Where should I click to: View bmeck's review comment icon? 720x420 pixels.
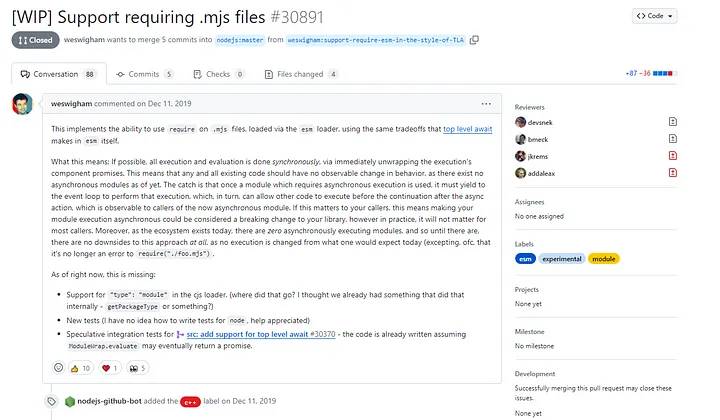click(673, 139)
